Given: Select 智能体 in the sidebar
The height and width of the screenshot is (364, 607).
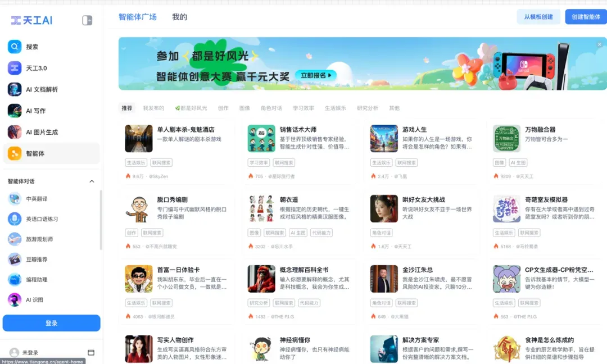Looking at the screenshot, I should [51, 153].
